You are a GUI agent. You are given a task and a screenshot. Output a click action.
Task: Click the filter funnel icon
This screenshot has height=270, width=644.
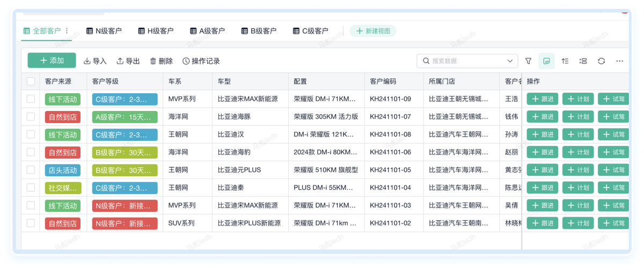coord(528,61)
